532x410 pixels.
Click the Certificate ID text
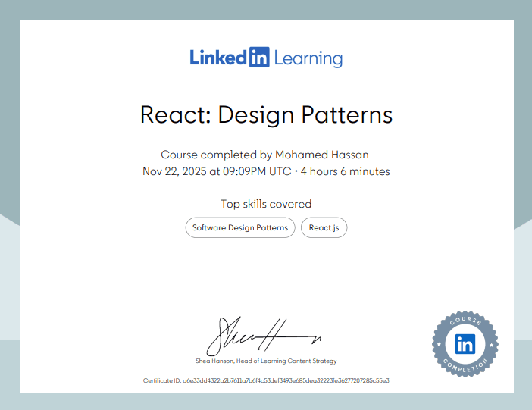click(266, 380)
